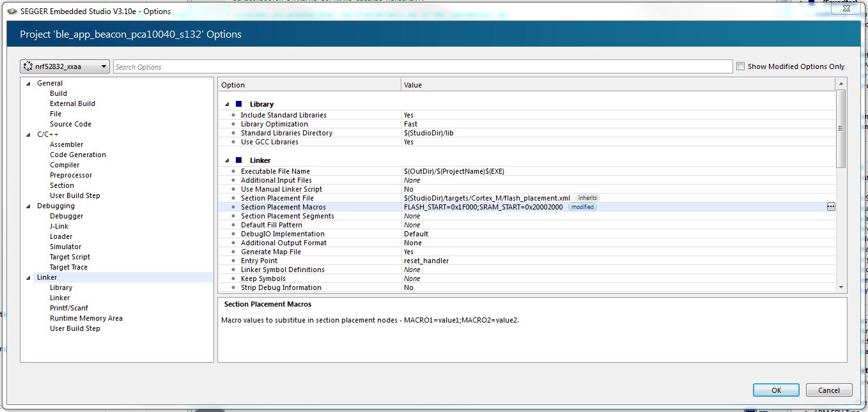The height and width of the screenshot is (412, 868).
Task: Select Target Script tree item
Action: pyautogui.click(x=70, y=257)
